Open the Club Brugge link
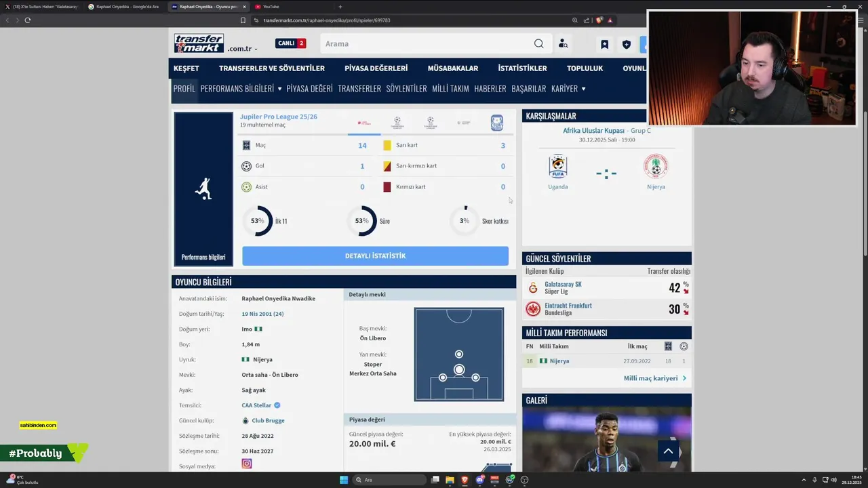Image resolution: width=868 pixels, height=488 pixels. 268,420
